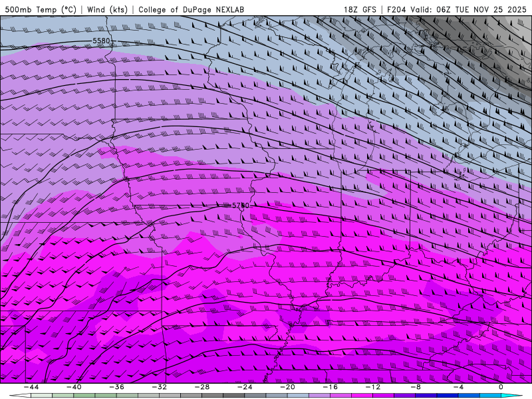Click the '-4' color scale label

pos(458,387)
